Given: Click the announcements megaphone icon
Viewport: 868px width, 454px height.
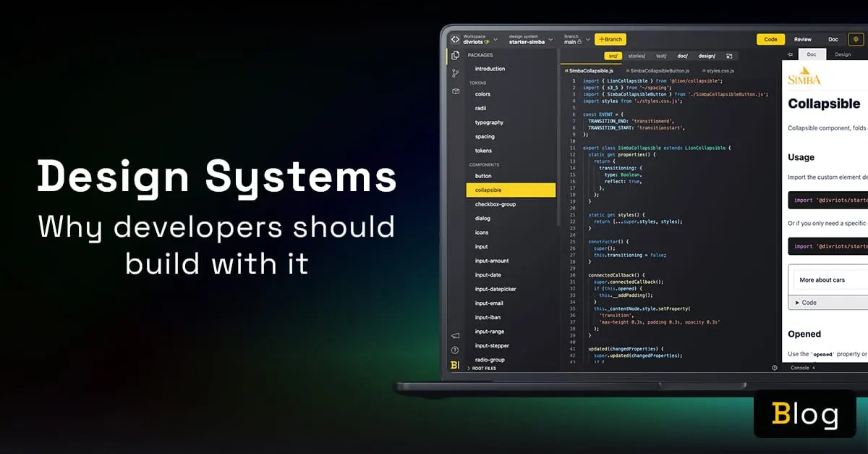Looking at the screenshot, I should pyautogui.click(x=455, y=336).
